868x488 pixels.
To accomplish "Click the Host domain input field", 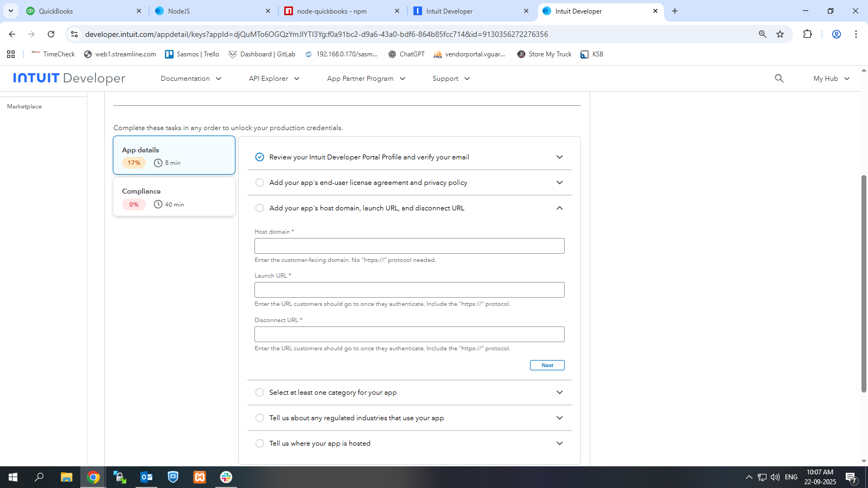I will pyautogui.click(x=409, y=246).
